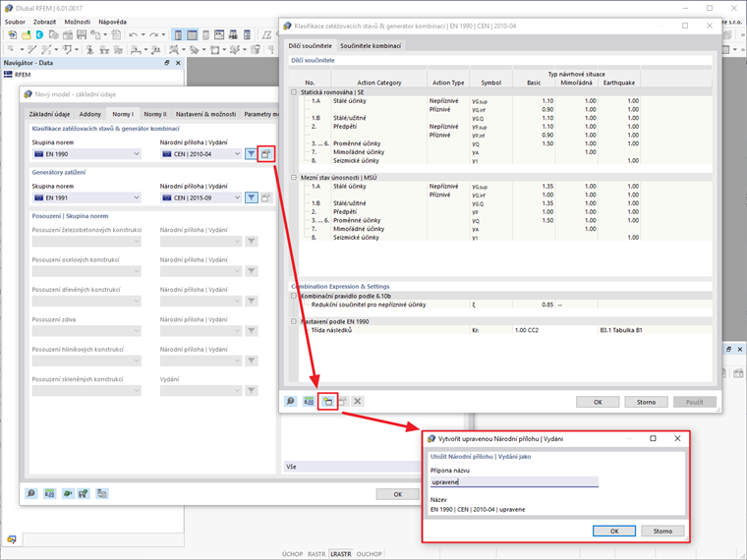The height and width of the screenshot is (560, 747).
Task: Toggle ÚCHOP in status bar
Action: (x=292, y=554)
